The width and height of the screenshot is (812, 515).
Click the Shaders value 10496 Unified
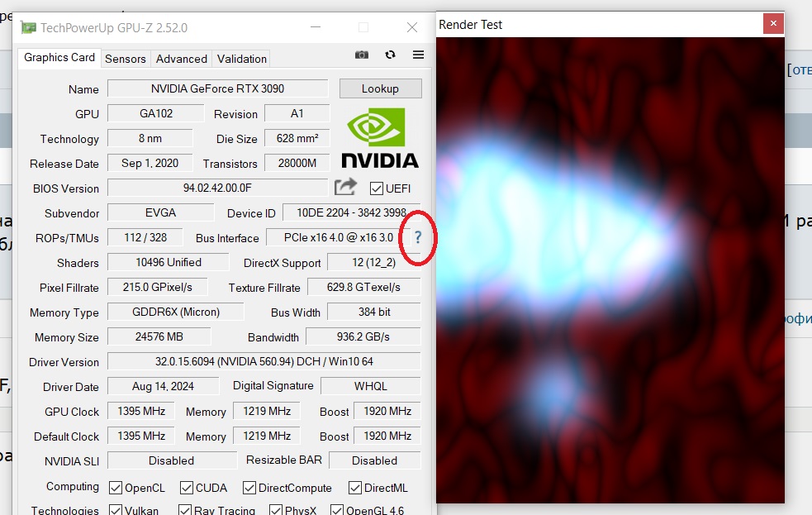[x=169, y=263]
